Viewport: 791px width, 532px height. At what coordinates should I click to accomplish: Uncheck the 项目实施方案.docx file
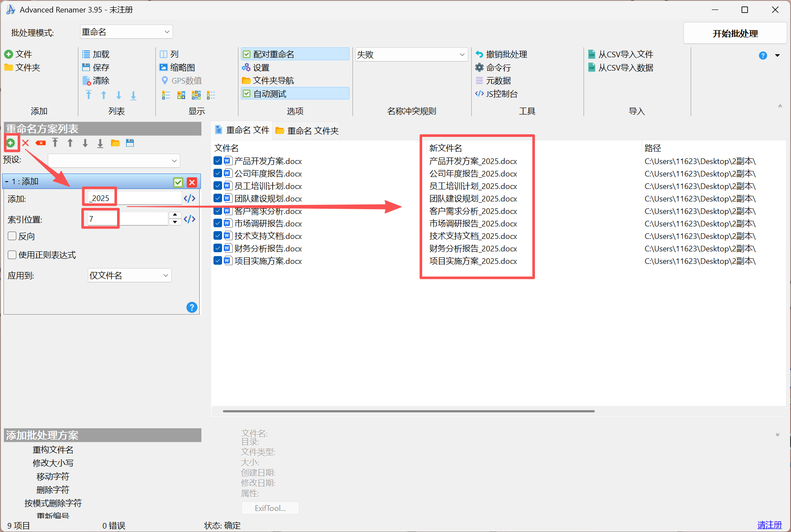click(x=218, y=260)
